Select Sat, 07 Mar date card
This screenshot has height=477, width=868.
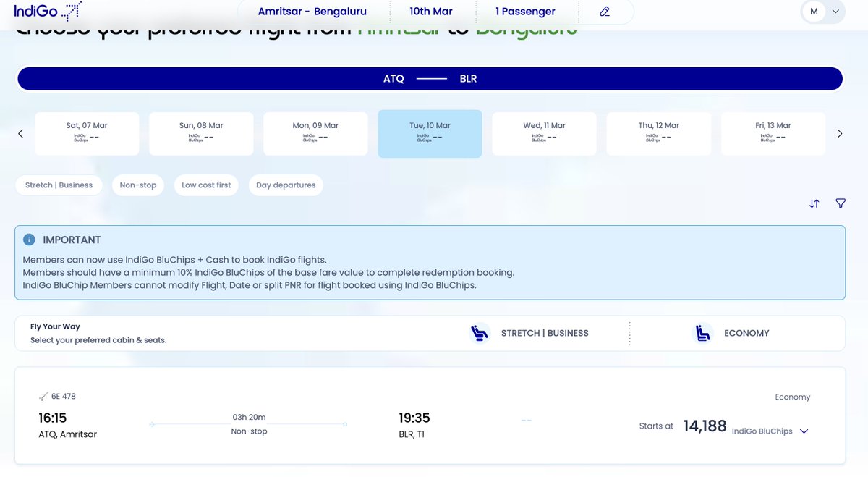point(87,133)
